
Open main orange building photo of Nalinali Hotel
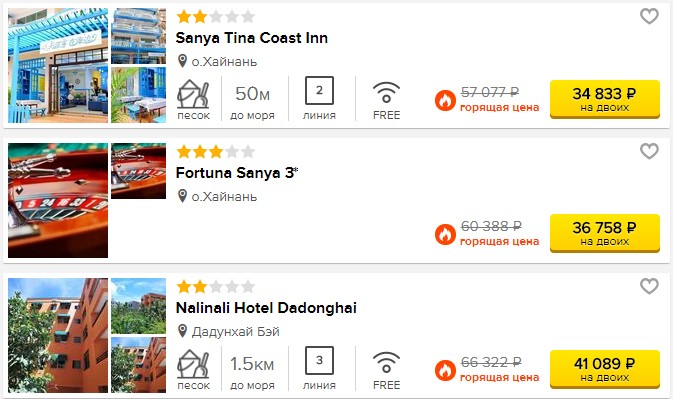click(x=58, y=336)
